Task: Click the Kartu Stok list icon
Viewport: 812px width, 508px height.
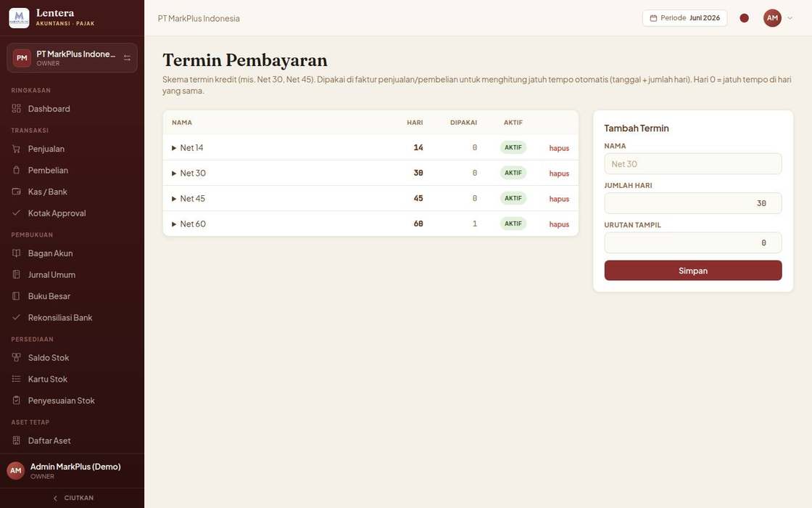Action: pos(17,379)
